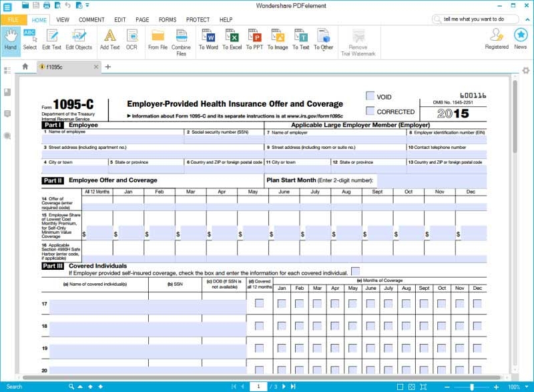Adjust the zoom slider in status bar
This screenshot has height=392, width=534.
click(x=471, y=387)
